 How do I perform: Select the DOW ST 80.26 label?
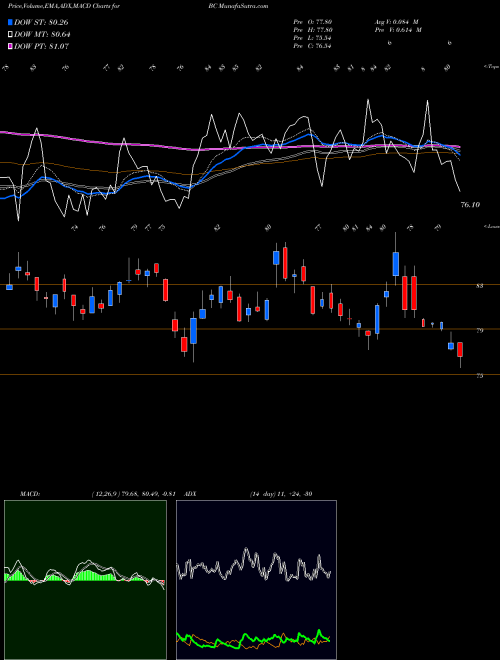pos(41,22)
